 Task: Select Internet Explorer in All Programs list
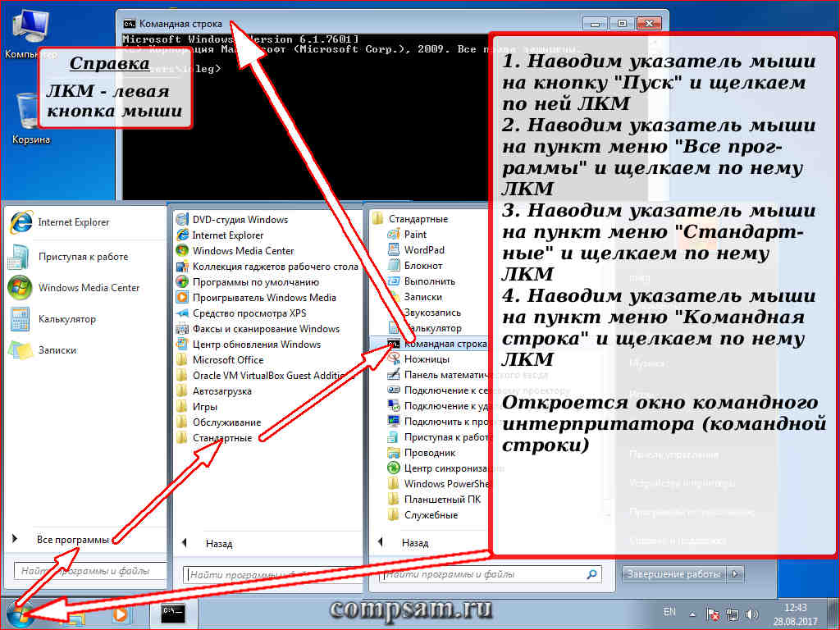(220, 235)
